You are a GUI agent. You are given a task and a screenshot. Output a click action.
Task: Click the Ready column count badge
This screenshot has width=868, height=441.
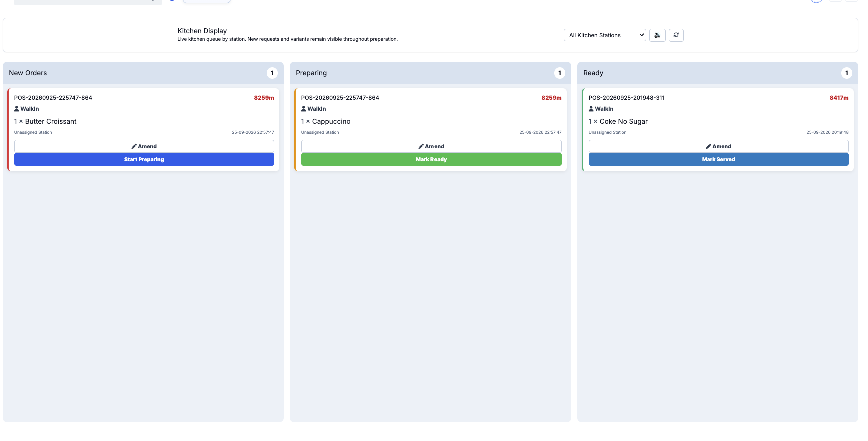click(x=847, y=73)
